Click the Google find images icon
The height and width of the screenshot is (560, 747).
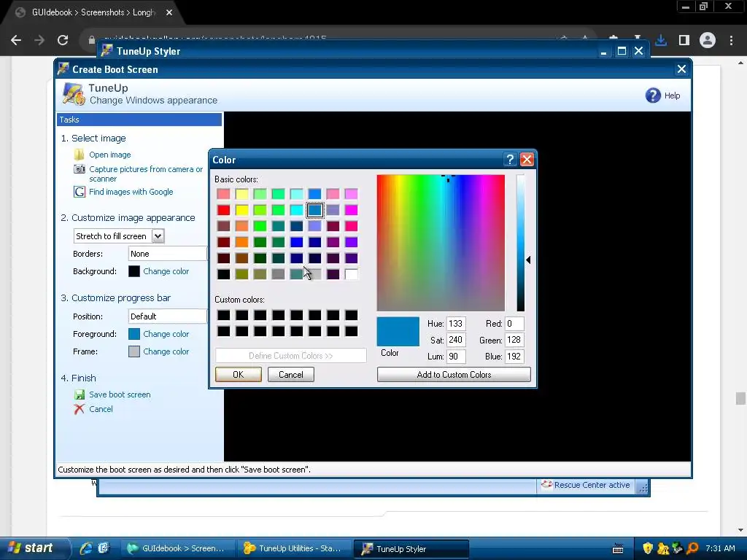(79, 192)
